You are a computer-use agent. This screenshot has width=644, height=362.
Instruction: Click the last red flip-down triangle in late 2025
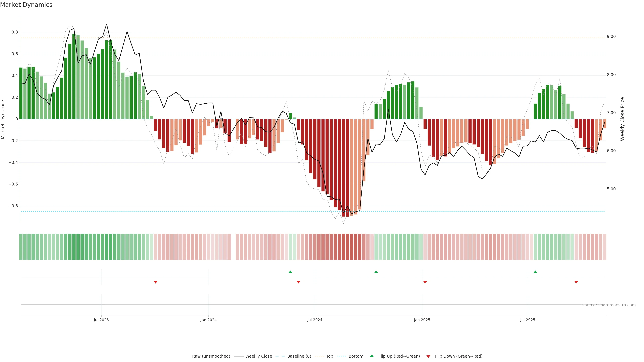point(576,282)
